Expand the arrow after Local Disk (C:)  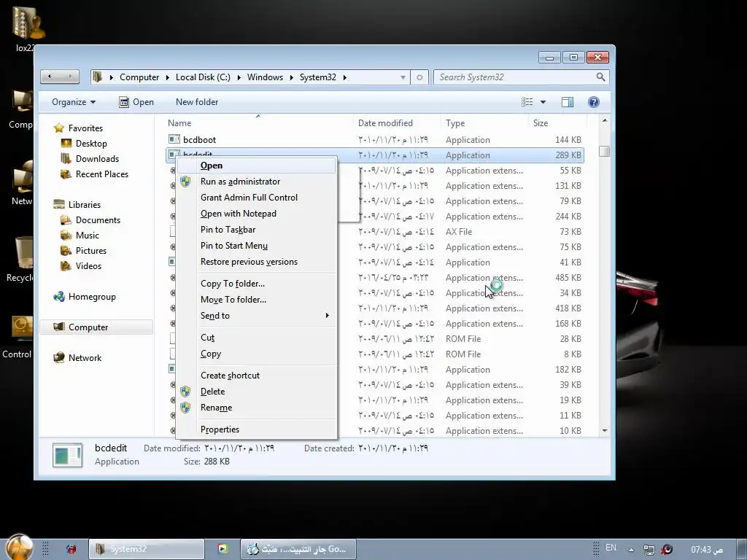[x=239, y=77]
